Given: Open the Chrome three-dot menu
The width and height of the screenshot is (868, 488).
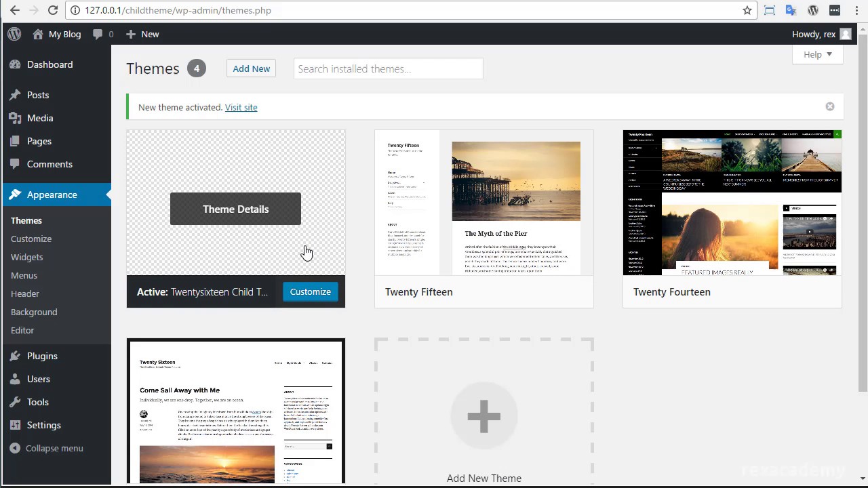Looking at the screenshot, I should (x=856, y=10).
